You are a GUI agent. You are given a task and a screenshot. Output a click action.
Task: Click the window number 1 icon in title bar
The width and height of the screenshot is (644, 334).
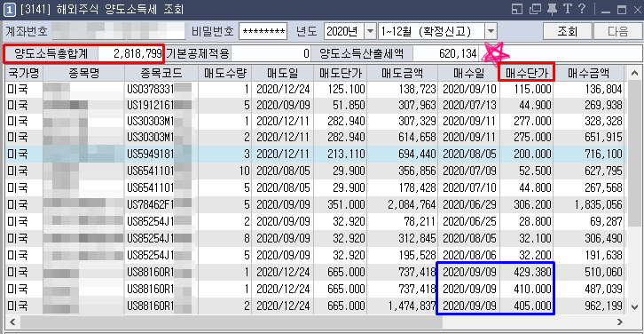pos(9,10)
